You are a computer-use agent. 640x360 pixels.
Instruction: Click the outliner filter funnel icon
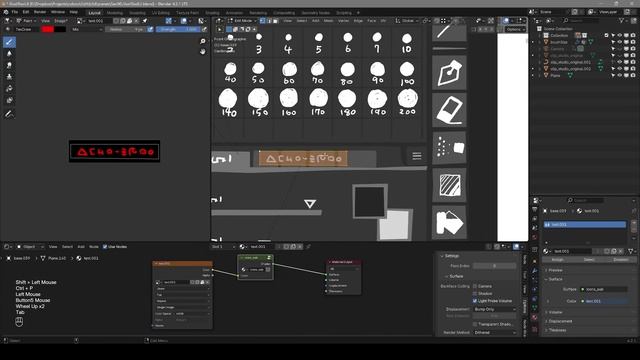[x=622, y=20]
